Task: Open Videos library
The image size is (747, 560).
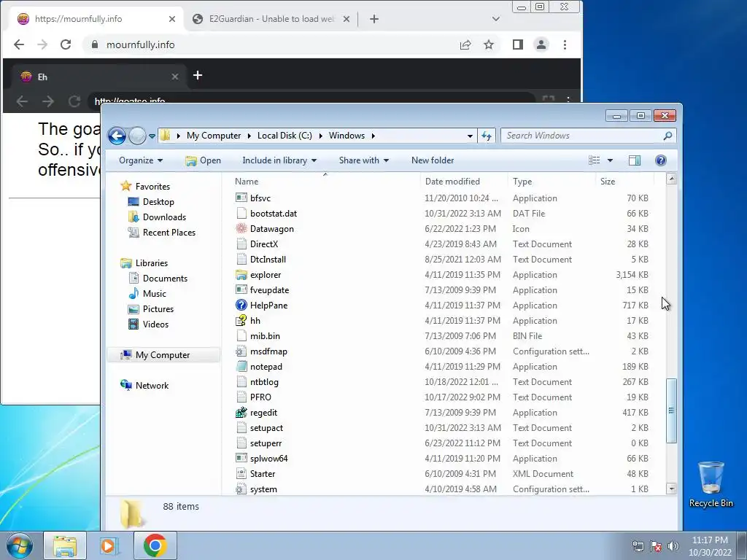Action: coord(155,324)
